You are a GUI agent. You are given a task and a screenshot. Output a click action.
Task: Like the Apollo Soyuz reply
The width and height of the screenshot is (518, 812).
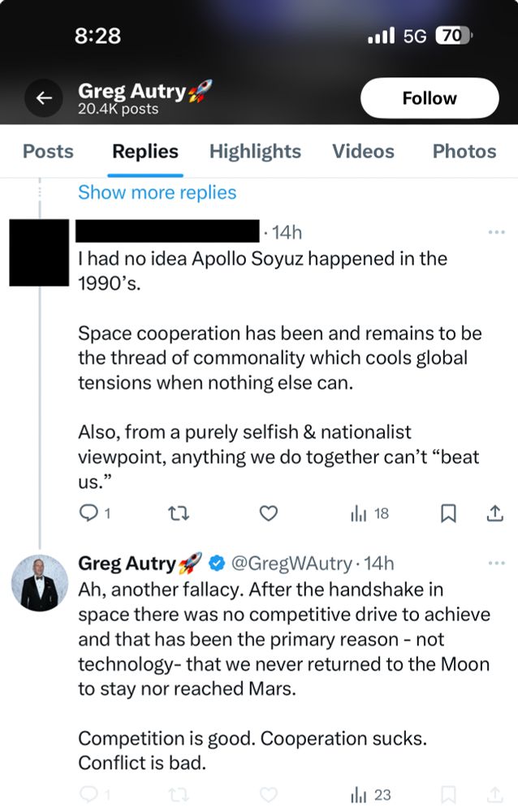268,513
